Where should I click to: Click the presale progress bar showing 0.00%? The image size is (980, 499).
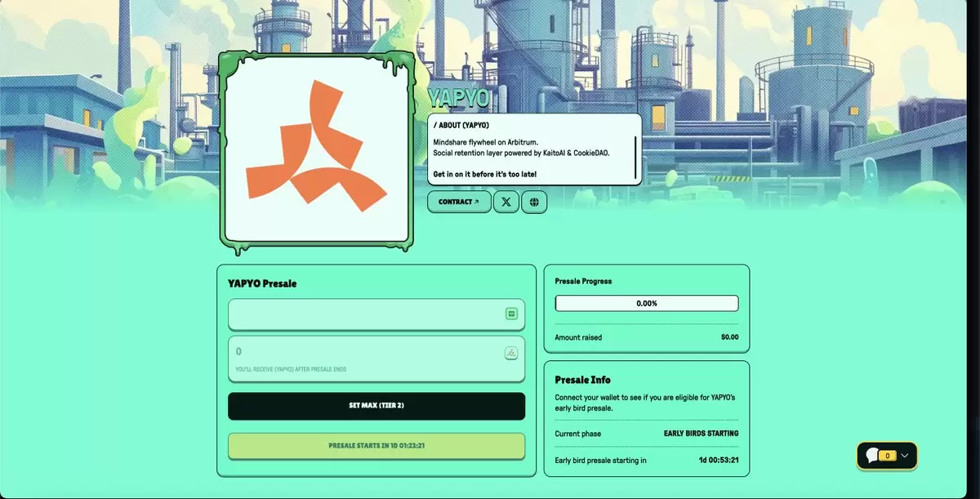pos(647,303)
